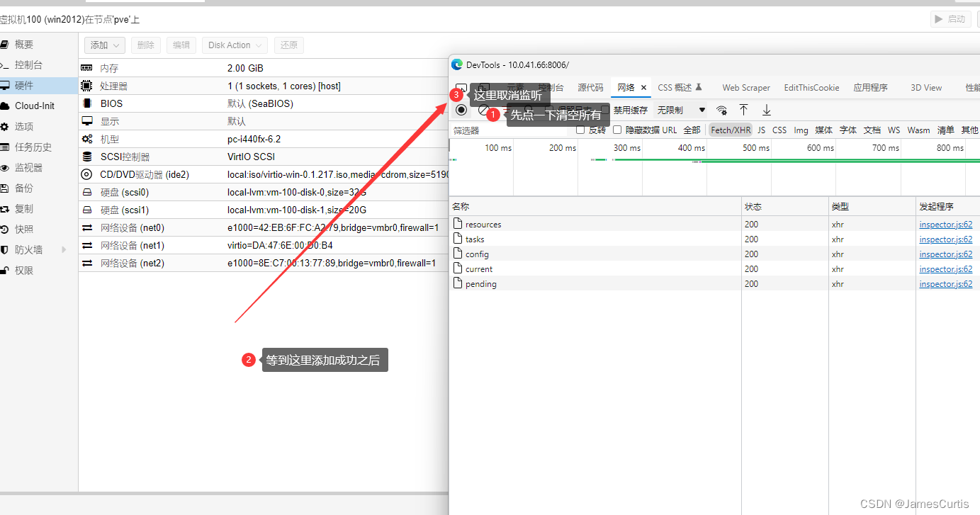Image resolution: width=980 pixels, height=515 pixels.
Task: Switch to EditThisCookie tab
Action: point(811,88)
